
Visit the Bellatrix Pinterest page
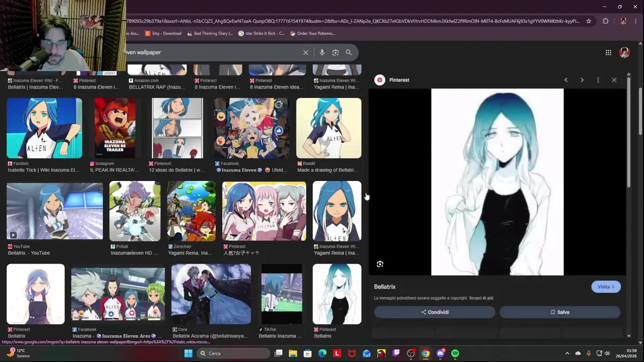(x=606, y=287)
